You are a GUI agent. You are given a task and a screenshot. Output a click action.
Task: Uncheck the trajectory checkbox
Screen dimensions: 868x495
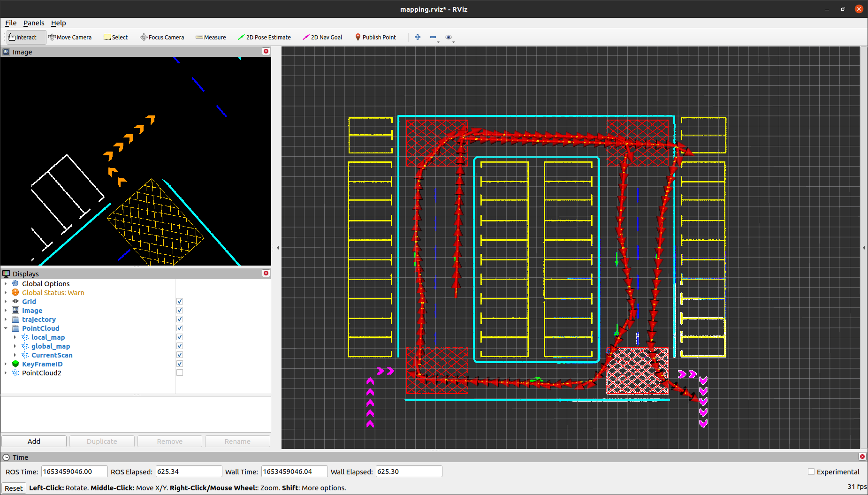click(180, 319)
